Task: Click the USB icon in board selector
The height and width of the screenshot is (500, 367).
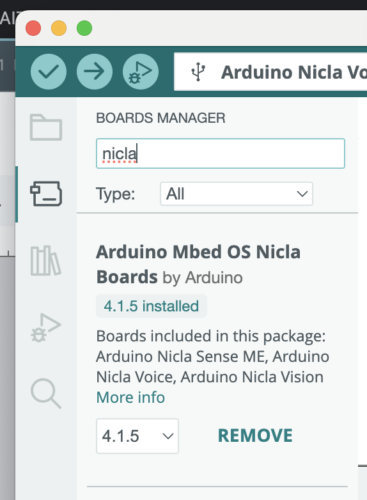Action: click(x=198, y=72)
